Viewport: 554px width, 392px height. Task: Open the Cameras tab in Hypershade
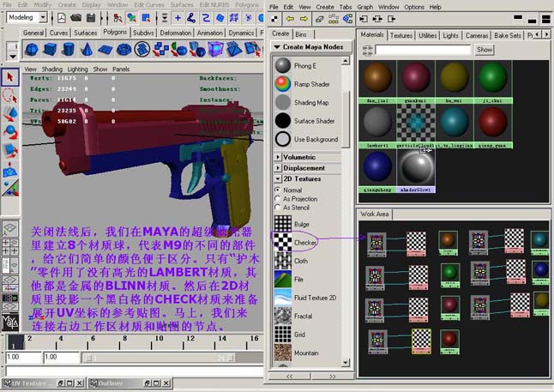pyautogui.click(x=477, y=35)
